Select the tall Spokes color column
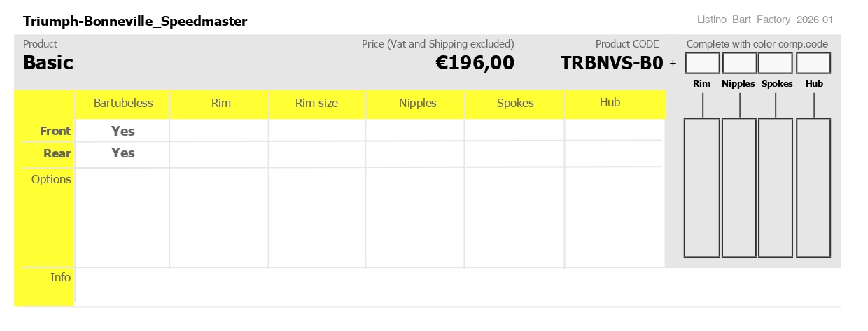The width and height of the screenshot is (868, 331). pos(776,188)
